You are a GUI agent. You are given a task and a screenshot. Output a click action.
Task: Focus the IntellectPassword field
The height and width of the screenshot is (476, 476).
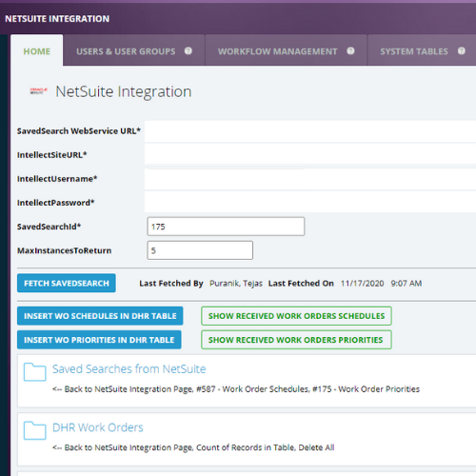310,202
